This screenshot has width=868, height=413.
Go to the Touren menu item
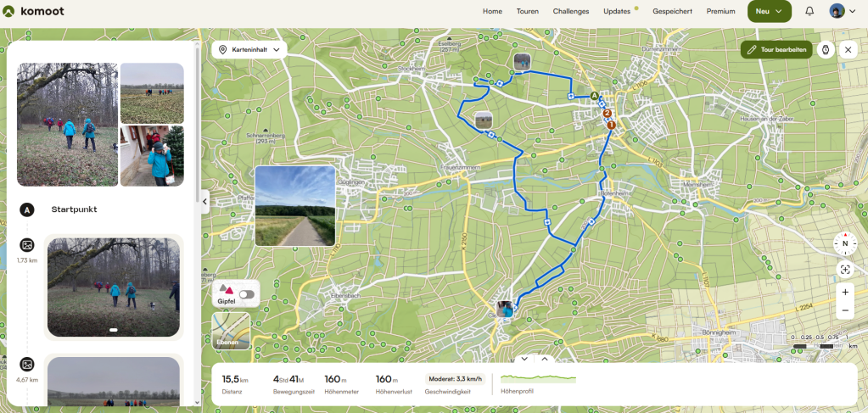click(528, 11)
